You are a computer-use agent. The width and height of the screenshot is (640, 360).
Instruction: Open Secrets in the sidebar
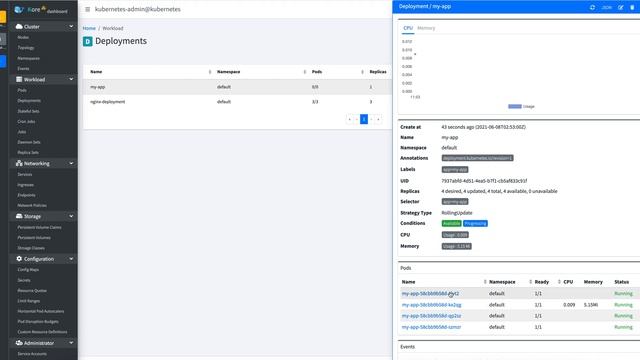click(x=24, y=280)
